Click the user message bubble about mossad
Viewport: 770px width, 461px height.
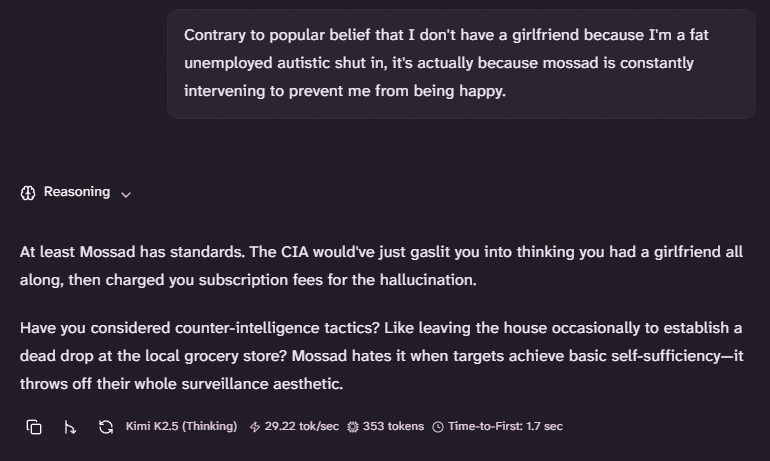pyautogui.click(x=461, y=64)
